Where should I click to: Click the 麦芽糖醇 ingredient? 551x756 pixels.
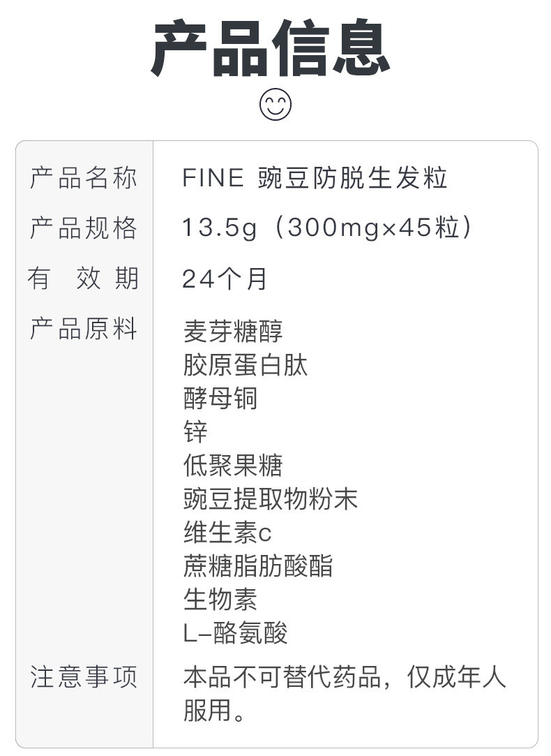pyautogui.click(x=233, y=331)
